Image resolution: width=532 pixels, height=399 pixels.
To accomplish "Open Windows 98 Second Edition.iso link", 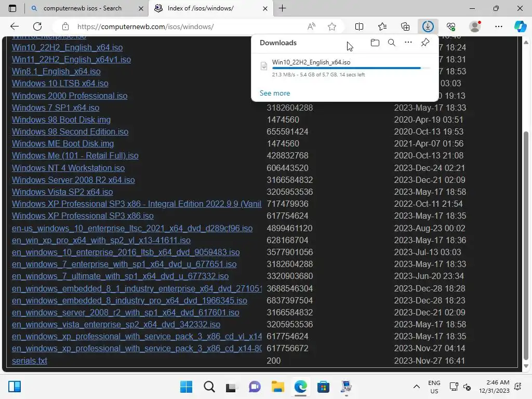I will click(x=70, y=131).
